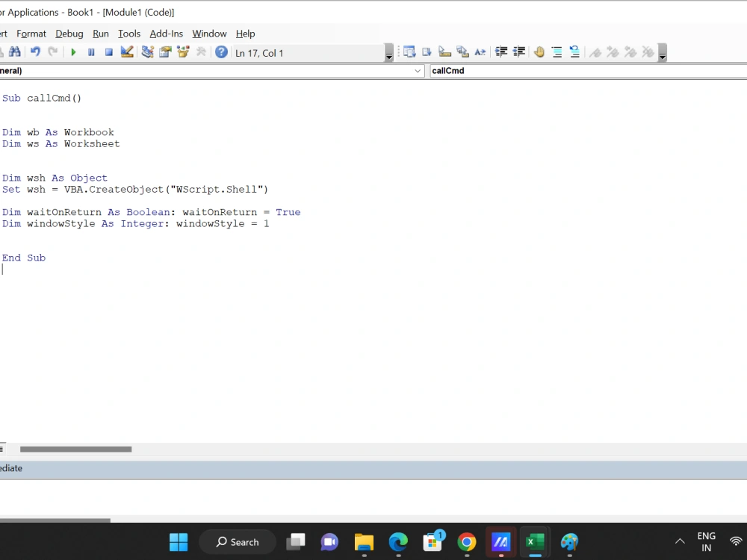Open the Add-Ins menu
This screenshot has height=560, width=747.
coord(167,34)
